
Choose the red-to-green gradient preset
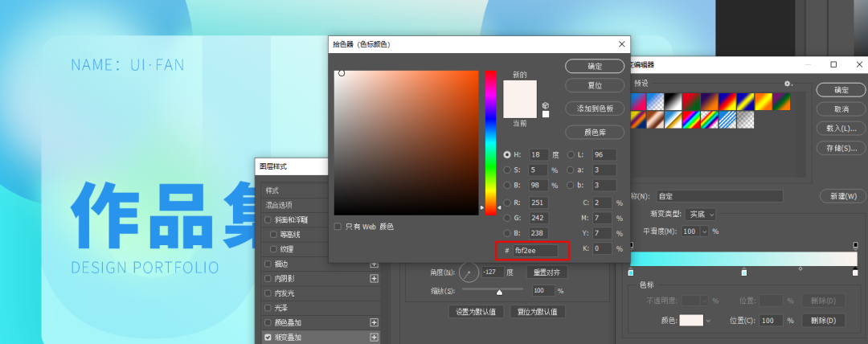[692, 101]
